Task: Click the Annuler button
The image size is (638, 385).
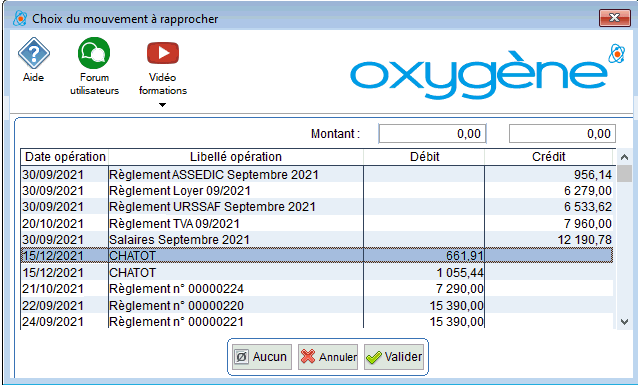Action: 328,357
